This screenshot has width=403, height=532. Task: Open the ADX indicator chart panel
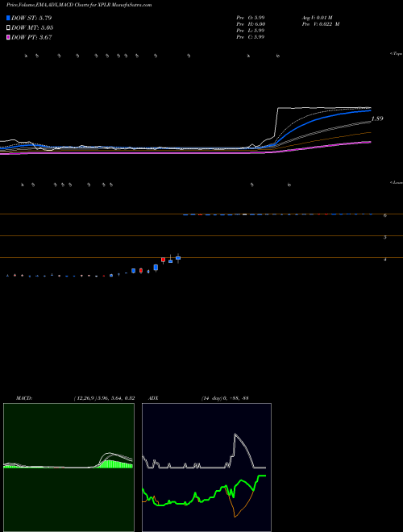click(206, 468)
